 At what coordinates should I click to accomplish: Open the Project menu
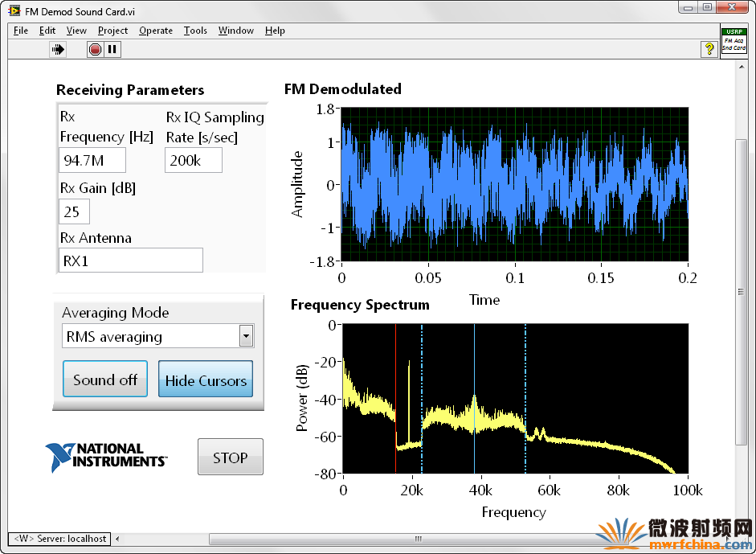pyautogui.click(x=112, y=31)
